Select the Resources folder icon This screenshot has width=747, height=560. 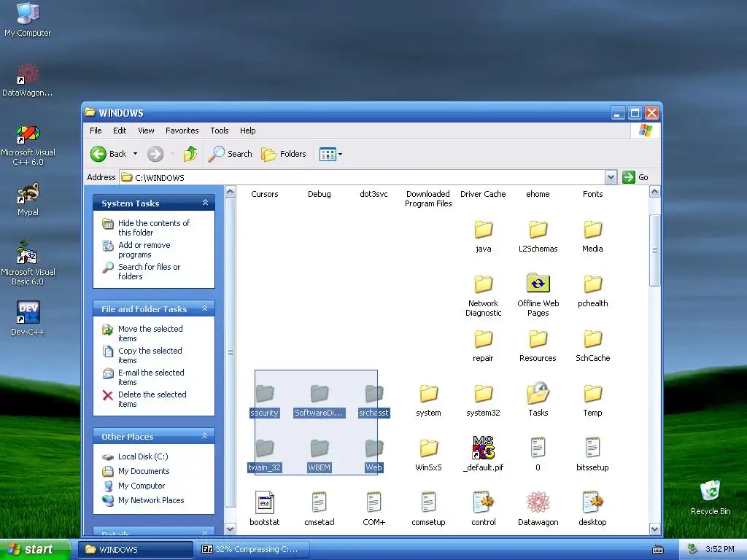[538, 340]
